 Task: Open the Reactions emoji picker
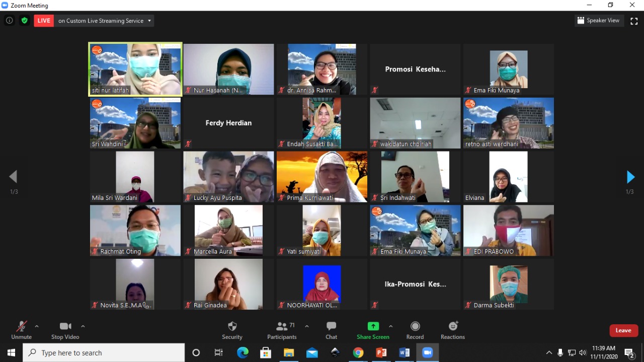(453, 330)
